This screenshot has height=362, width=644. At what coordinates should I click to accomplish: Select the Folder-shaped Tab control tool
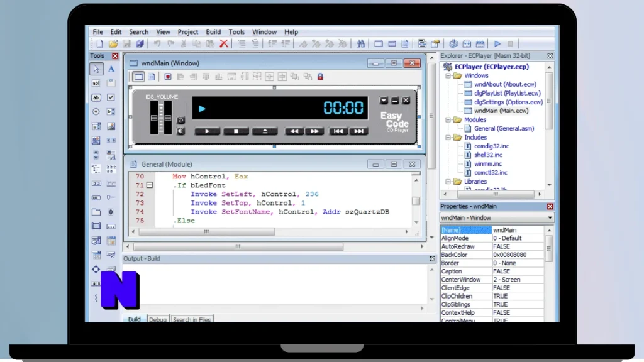coord(96,212)
